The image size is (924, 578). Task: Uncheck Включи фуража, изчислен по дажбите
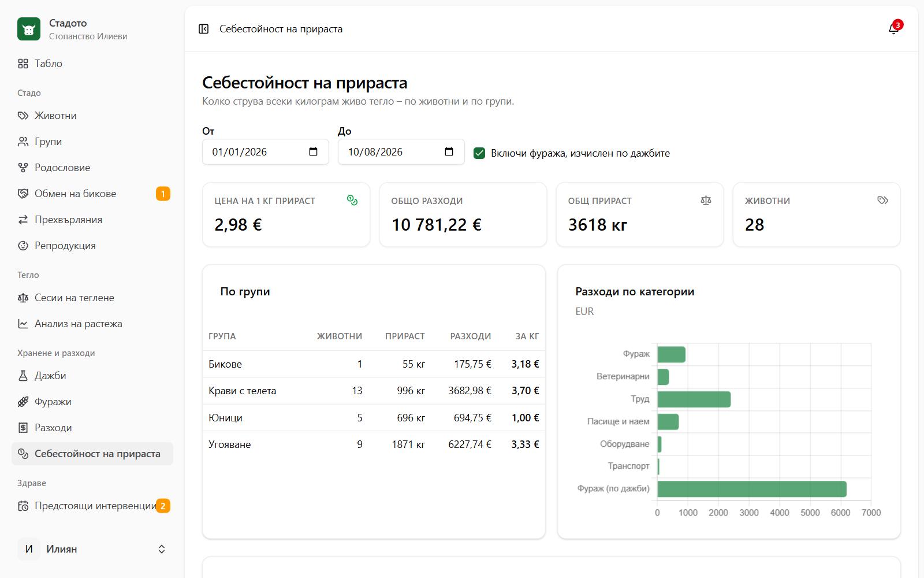(x=479, y=153)
